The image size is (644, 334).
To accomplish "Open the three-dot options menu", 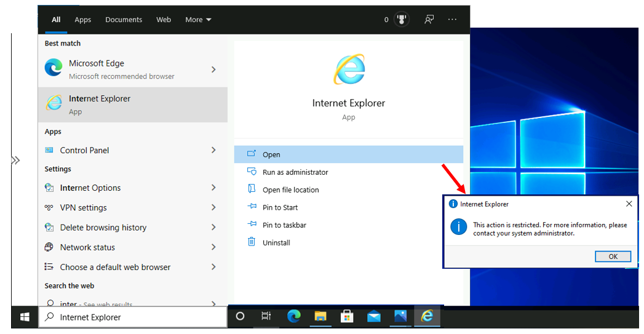I will [452, 19].
